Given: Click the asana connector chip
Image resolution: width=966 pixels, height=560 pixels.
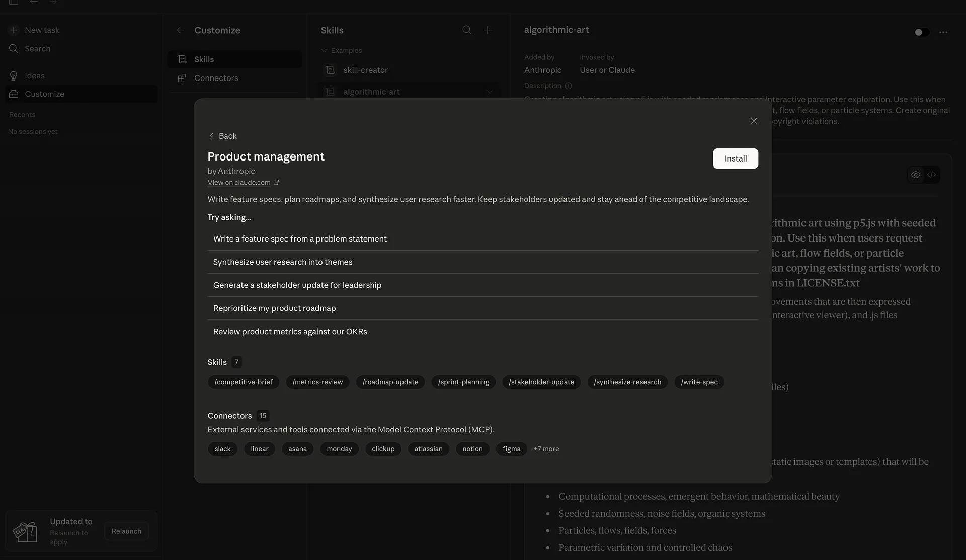Looking at the screenshot, I should pyautogui.click(x=297, y=449).
